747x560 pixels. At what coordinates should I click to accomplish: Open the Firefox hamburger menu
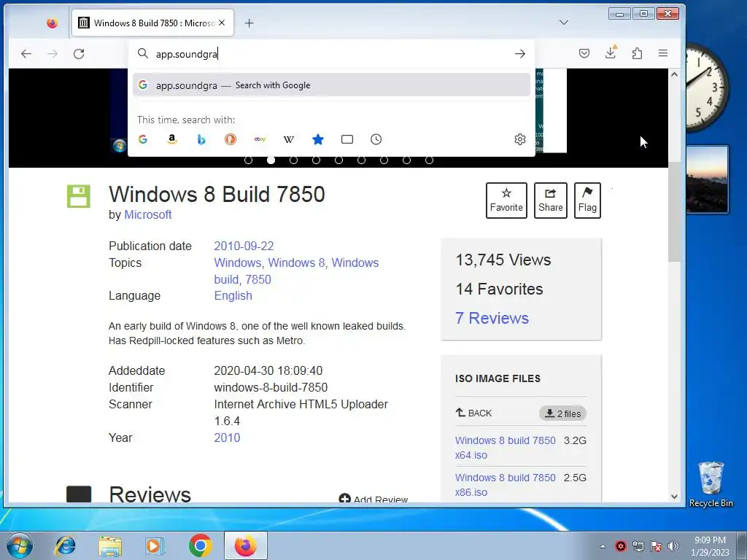tap(662, 53)
